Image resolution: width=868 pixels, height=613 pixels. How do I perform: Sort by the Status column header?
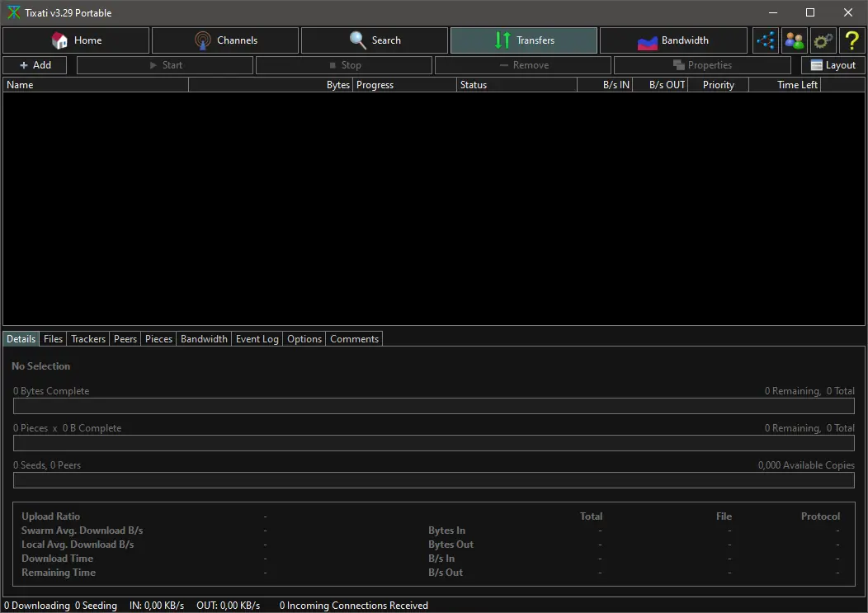point(517,85)
